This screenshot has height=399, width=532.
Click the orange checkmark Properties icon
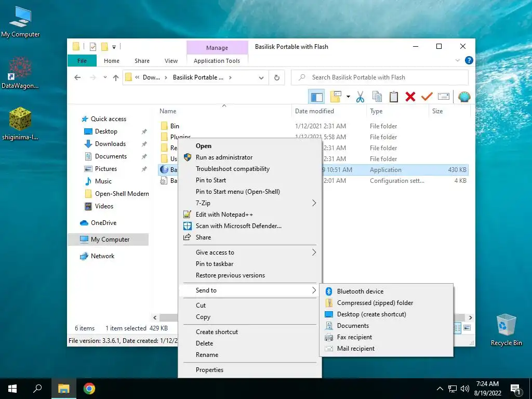(x=427, y=97)
